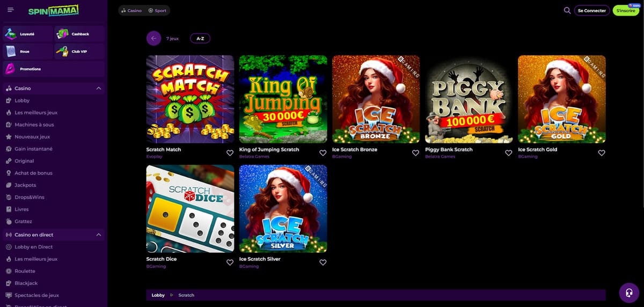
Task: Favorite King of Jumping Scratch heart
Action: pyautogui.click(x=323, y=153)
